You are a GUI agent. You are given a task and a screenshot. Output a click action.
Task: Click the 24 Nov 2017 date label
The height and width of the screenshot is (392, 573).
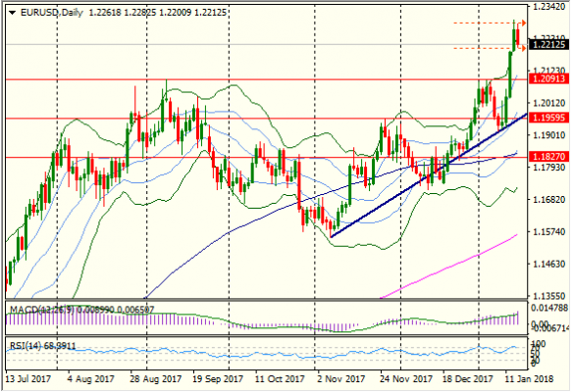point(405,379)
